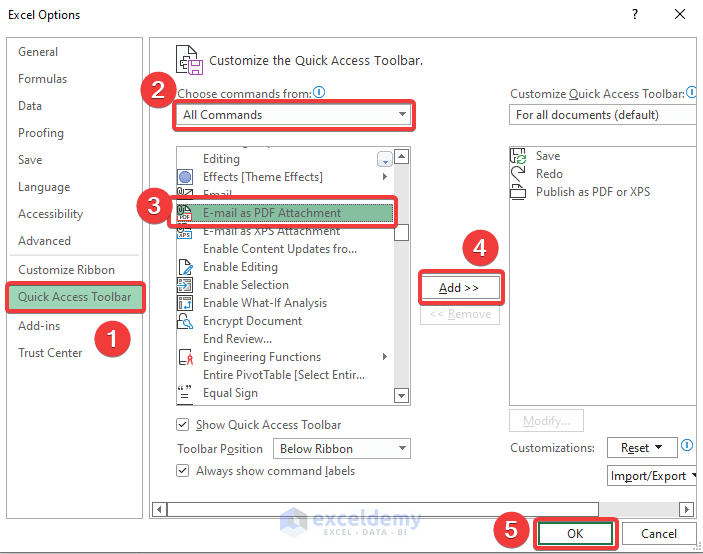The image size is (703, 554).
Task: Open the Proofing options category
Action: point(41,133)
